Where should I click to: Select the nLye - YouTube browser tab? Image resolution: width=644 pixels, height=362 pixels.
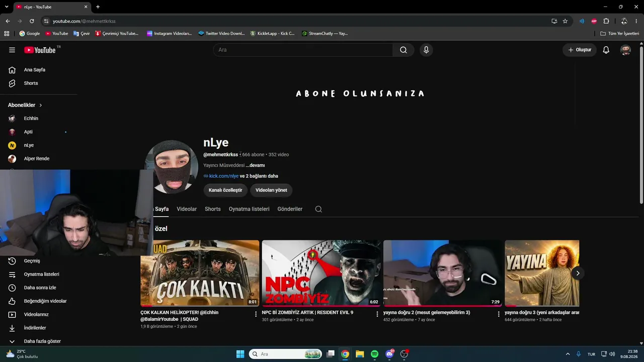tap(52, 7)
